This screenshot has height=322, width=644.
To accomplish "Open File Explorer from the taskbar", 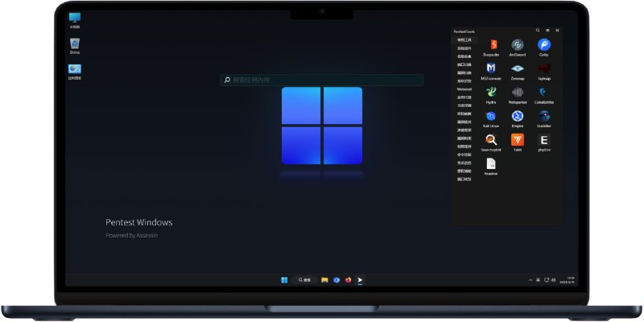I will click(x=324, y=280).
